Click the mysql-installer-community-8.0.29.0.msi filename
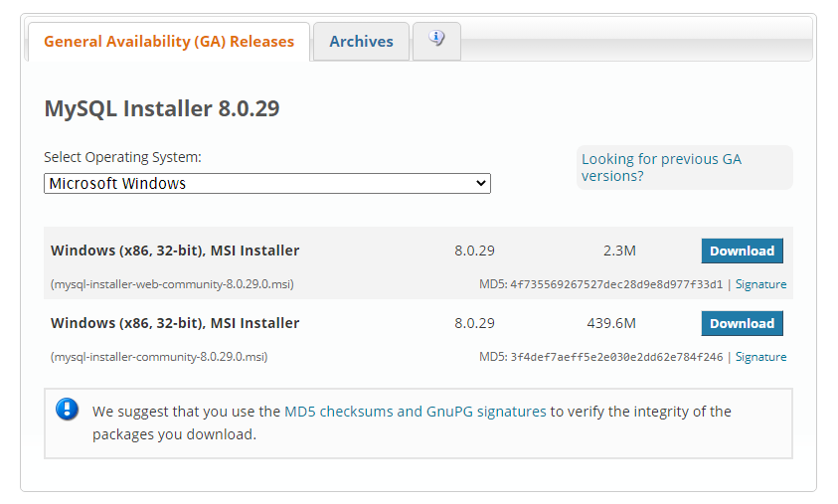The width and height of the screenshot is (838, 504). point(159,357)
